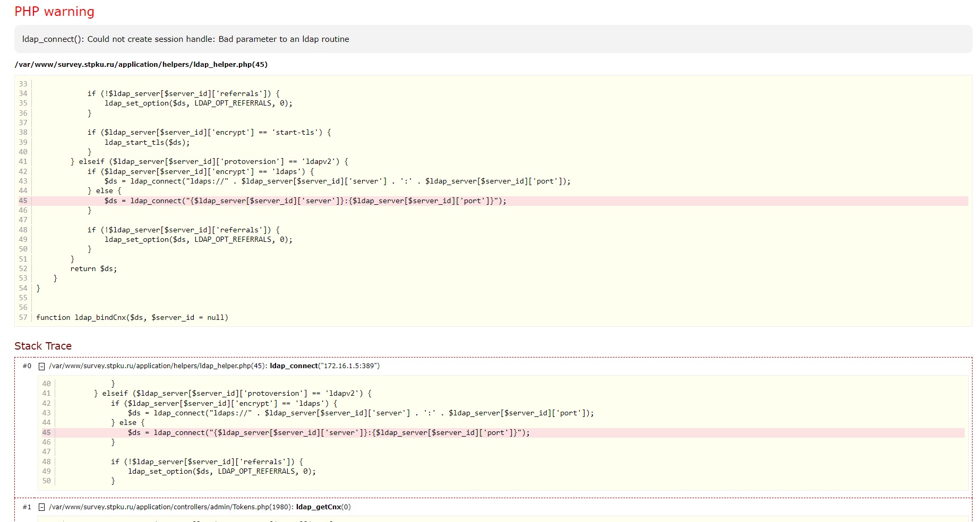This screenshot has width=980, height=522.
Task: Collapse stack trace entry #1 via minus icon
Action: pos(41,507)
